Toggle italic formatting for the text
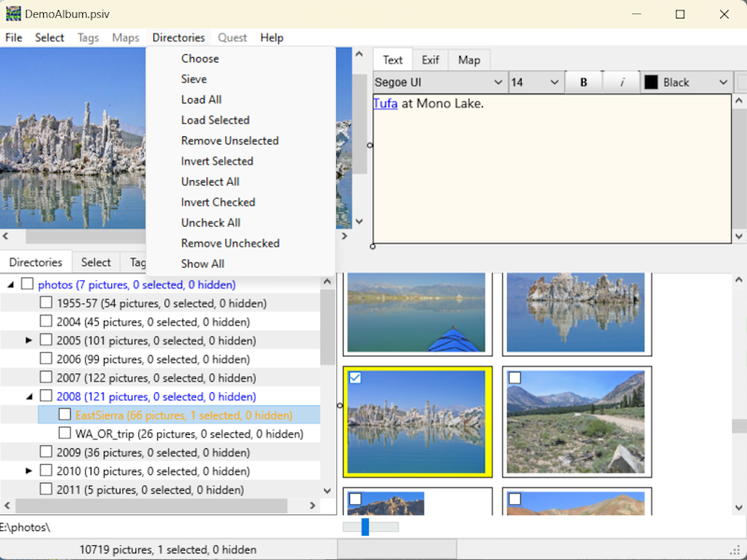 click(x=621, y=81)
